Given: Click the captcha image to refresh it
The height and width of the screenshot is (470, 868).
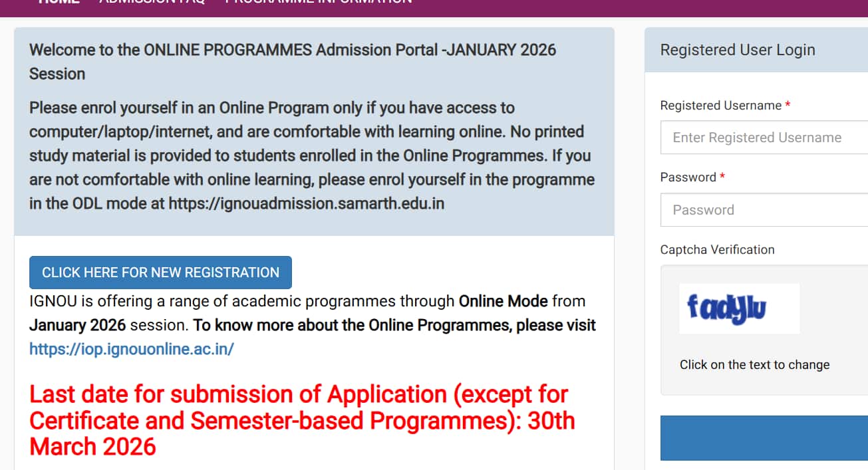Looking at the screenshot, I should (738, 308).
